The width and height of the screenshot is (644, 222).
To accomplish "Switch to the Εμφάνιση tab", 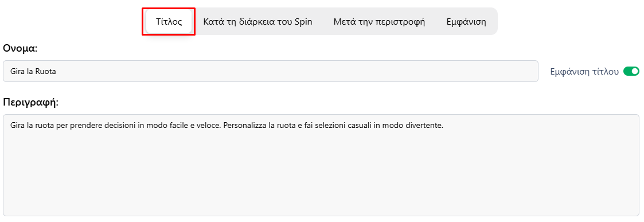I will [x=466, y=22].
